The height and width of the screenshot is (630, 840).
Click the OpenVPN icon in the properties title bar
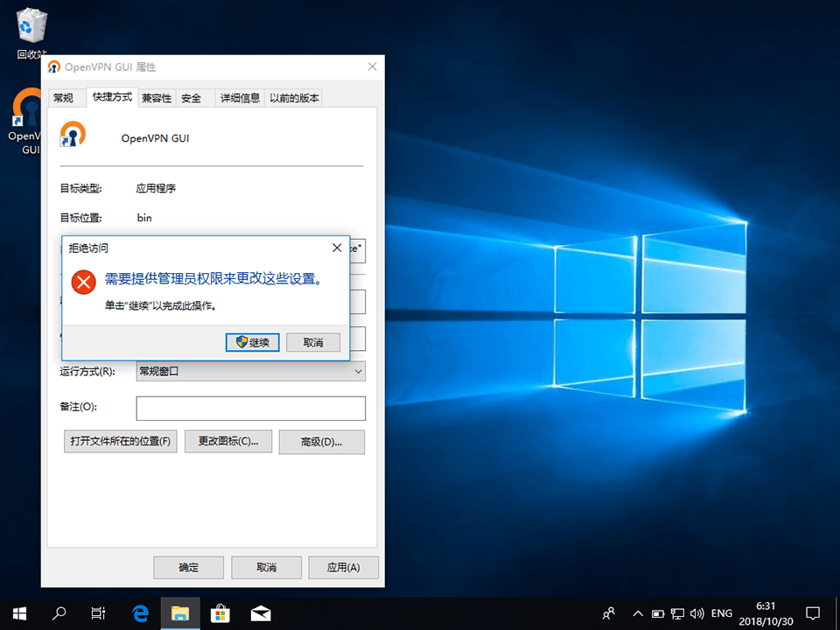point(53,67)
